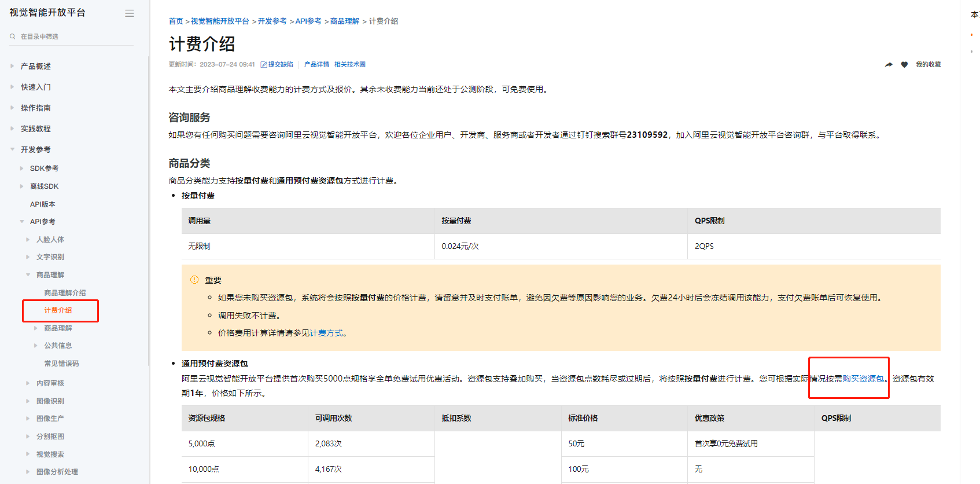The image size is (980, 484).
Task: Click the heart favorite icon
Action: coord(904,65)
